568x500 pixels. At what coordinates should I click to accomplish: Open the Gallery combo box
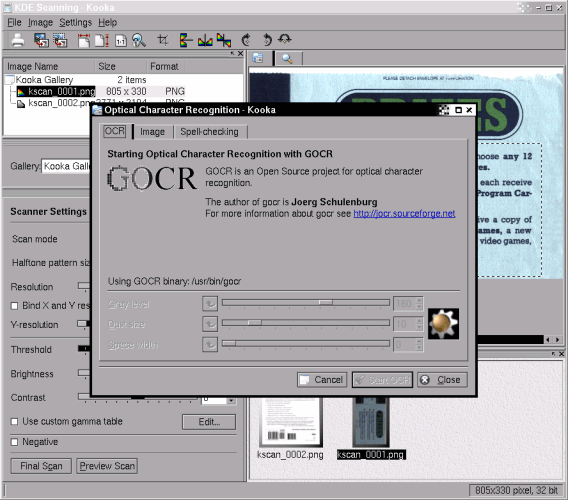pos(66,166)
